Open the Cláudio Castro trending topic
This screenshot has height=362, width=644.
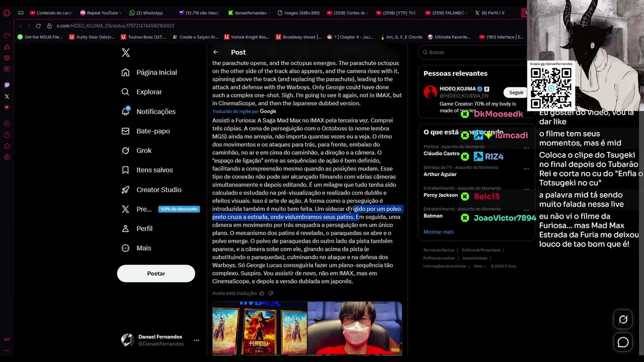tap(441, 153)
